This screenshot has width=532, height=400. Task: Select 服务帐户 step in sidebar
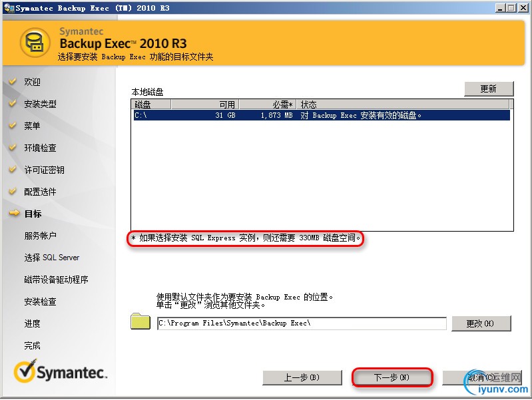click(40, 236)
